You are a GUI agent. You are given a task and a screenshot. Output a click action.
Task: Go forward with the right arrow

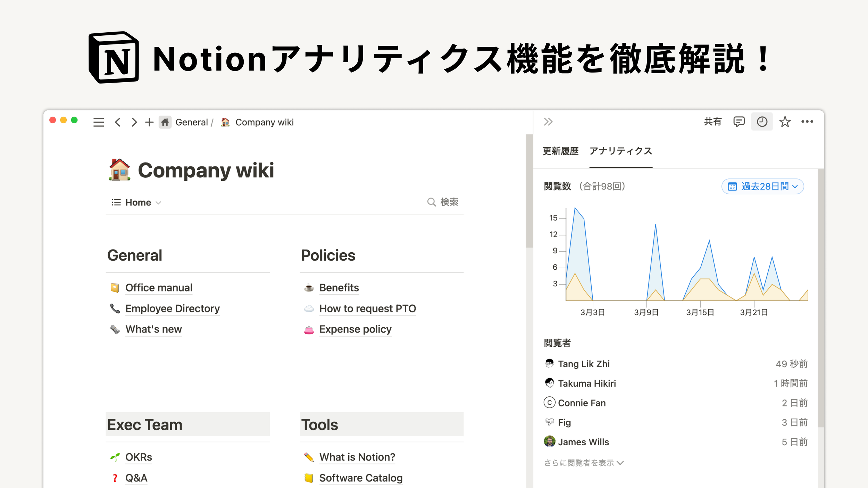pos(134,122)
